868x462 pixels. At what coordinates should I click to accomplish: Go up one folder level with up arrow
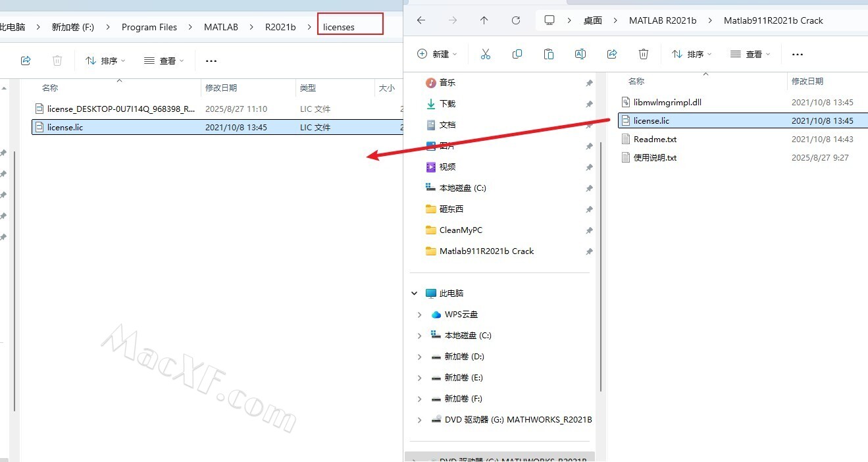pyautogui.click(x=484, y=20)
